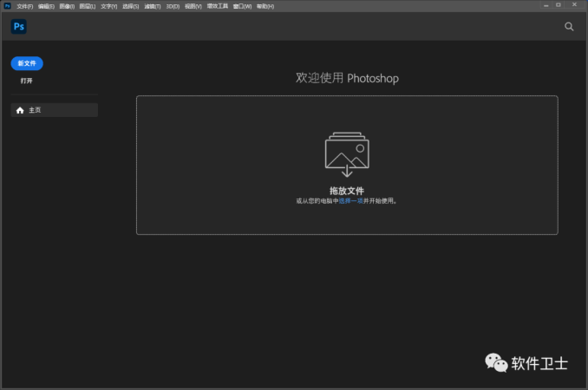This screenshot has width=588, height=390.
Task: Click the large Photoshop Ps logo
Action: coord(19,27)
